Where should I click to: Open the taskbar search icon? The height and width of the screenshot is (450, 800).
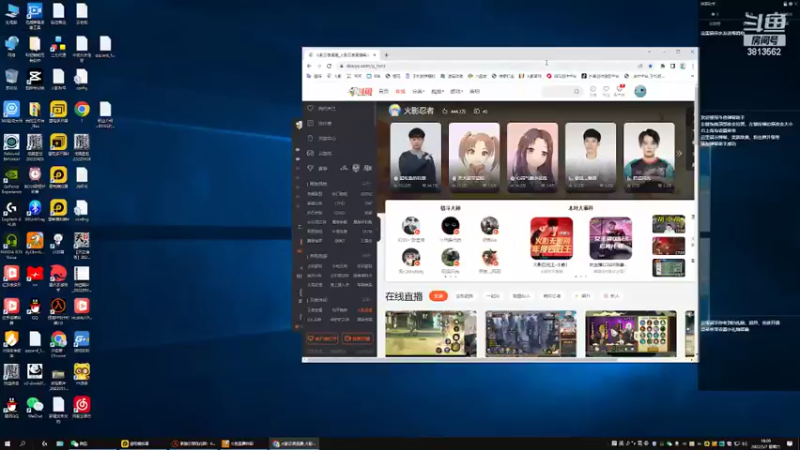(22, 443)
